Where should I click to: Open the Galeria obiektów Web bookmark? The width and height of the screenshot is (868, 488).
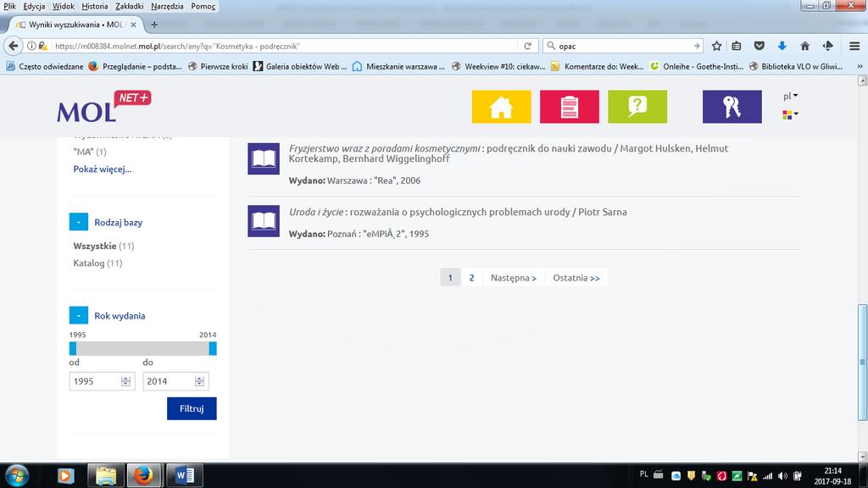coord(300,66)
